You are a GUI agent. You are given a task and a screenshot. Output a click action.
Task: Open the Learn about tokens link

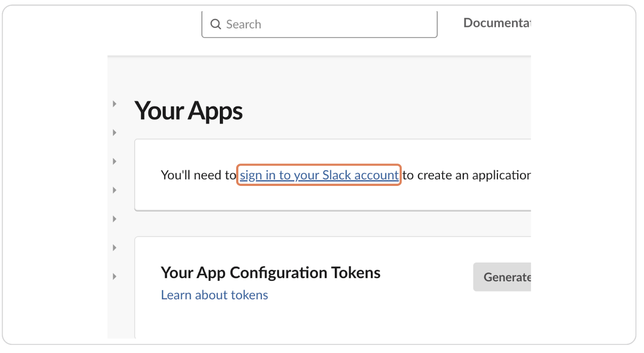click(214, 295)
